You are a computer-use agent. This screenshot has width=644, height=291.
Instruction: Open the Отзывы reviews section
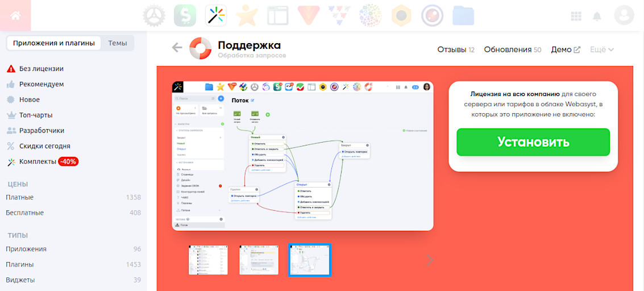455,49
